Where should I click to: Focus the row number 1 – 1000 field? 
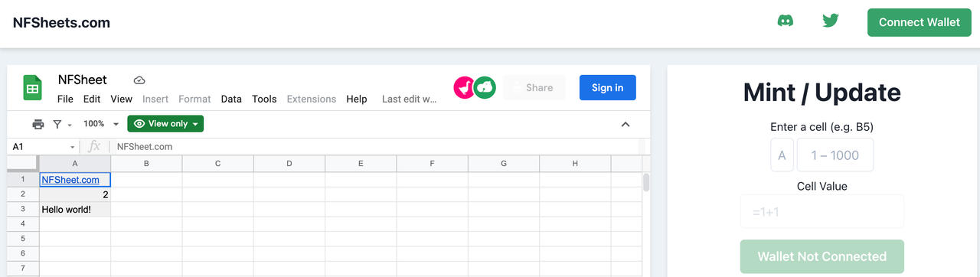(x=835, y=155)
